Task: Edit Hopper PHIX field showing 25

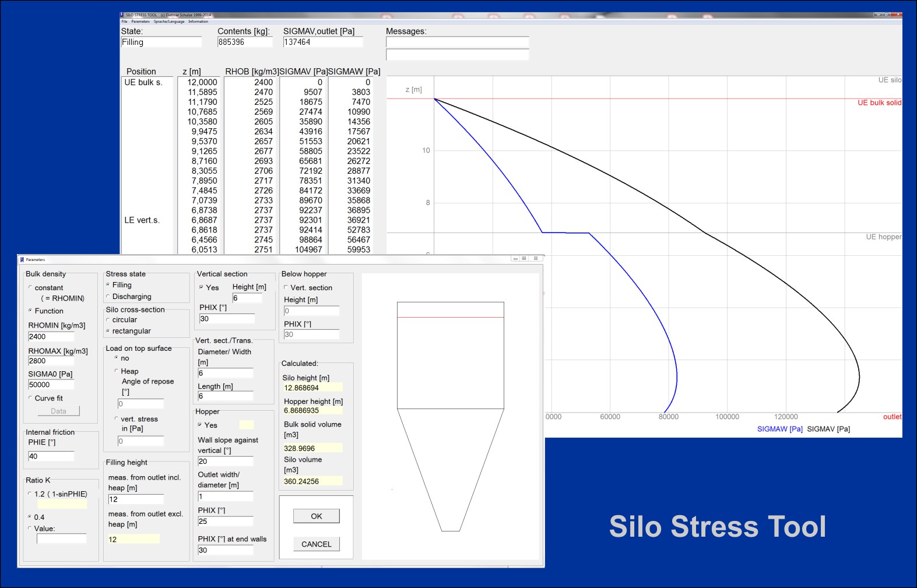Action: click(226, 522)
